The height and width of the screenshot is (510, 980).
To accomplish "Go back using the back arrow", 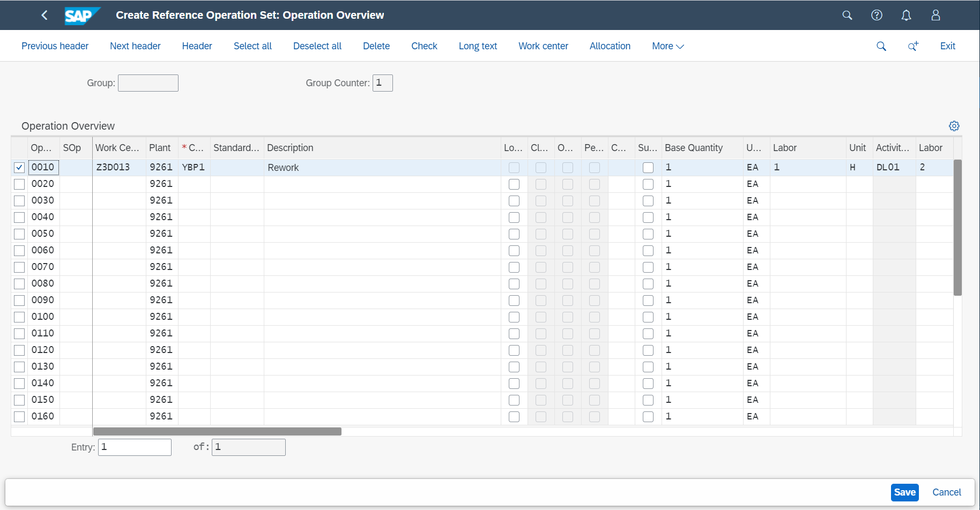I will tap(44, 15).
